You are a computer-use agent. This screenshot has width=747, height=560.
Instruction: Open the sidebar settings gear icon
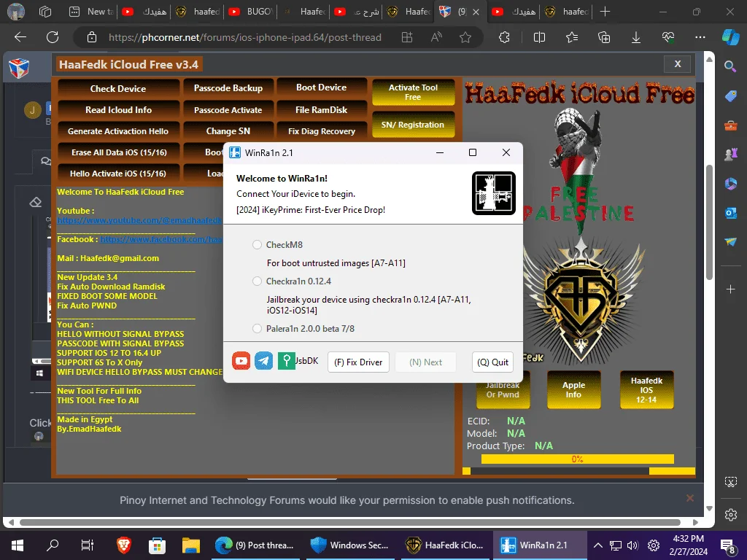pyautogui.click(x=730, y=515)
